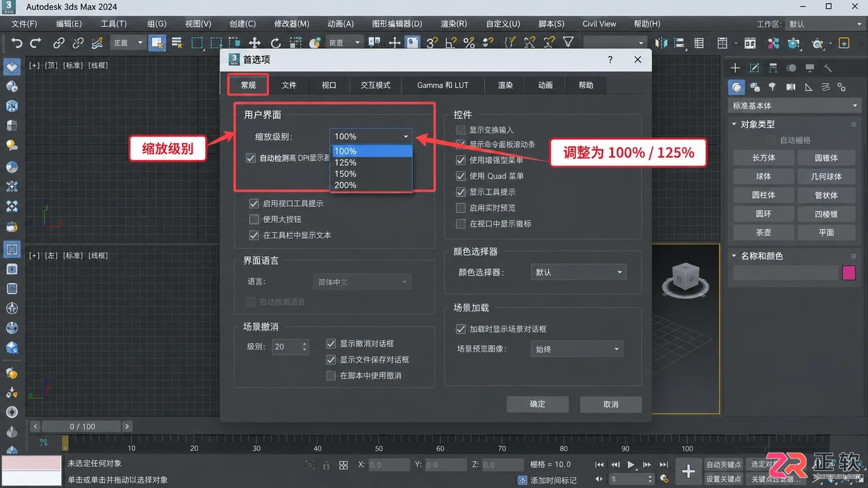Enable 在视口中显示徽标 checkbox
Viewport: 868px width, 488px height.
[x=461, y=224]
